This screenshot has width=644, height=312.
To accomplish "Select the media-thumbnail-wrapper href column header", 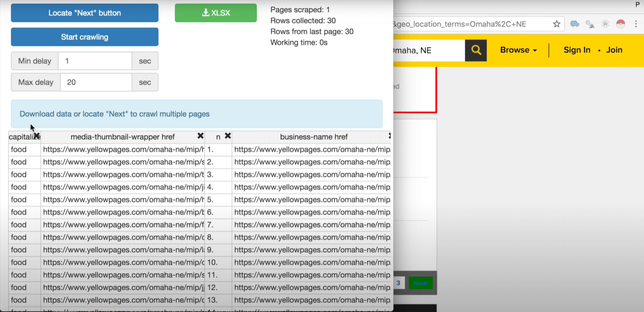I will click(122, 137).
